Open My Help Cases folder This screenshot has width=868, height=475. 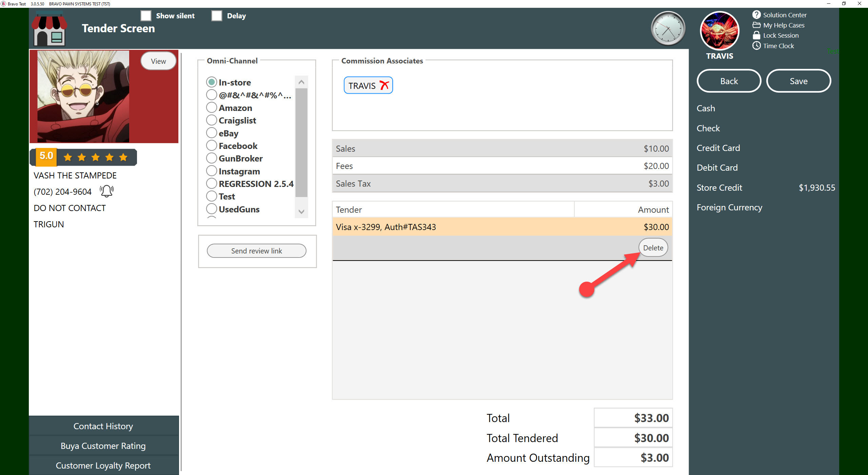pyautogui.click(x=756, y=25)
